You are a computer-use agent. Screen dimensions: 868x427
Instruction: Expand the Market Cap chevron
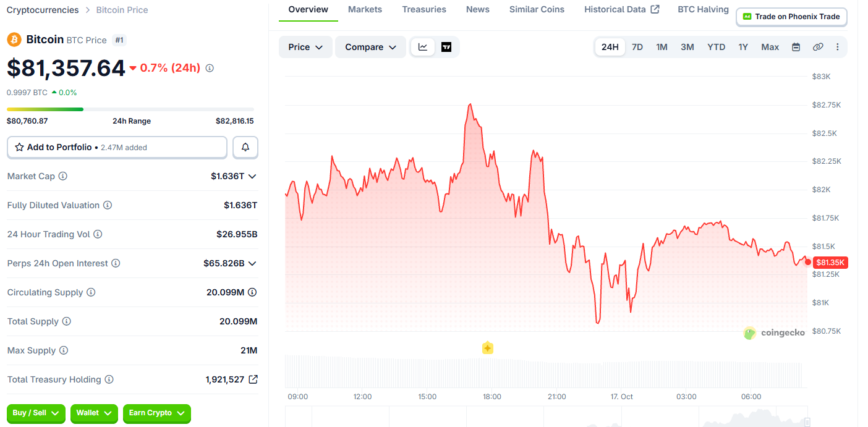(x=252, y=176)
